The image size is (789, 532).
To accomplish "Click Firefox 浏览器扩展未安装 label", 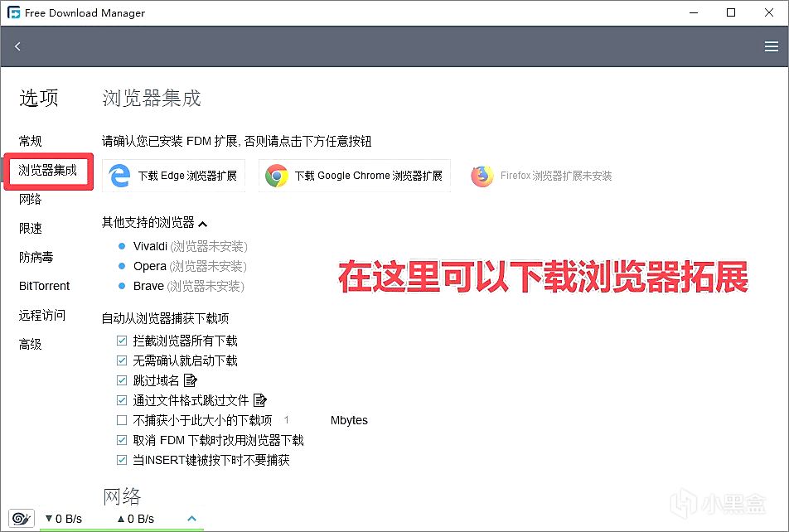I will click(x=556, y=176).
